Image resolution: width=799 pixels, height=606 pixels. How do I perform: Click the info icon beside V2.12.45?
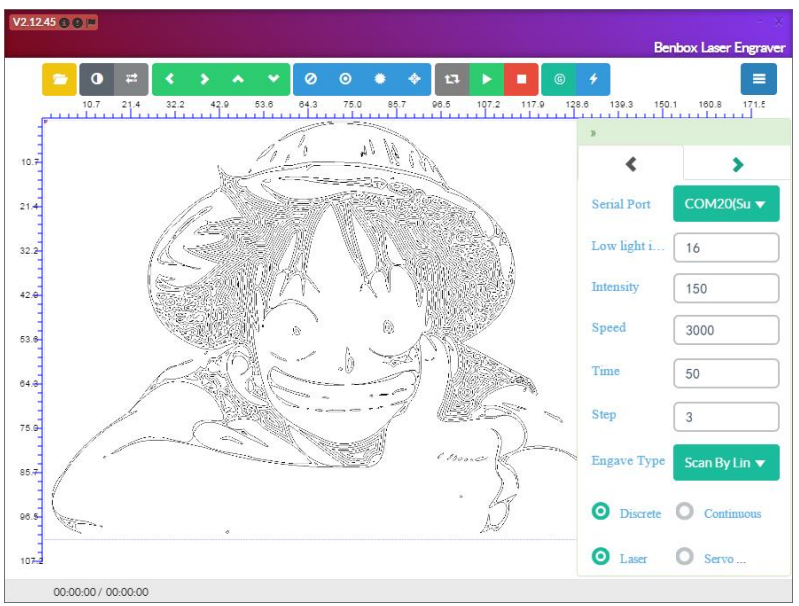point(64,23)
